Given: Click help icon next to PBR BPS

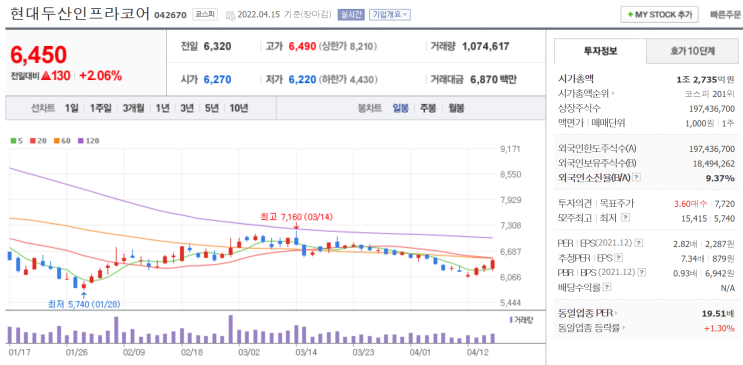Looking at the screenshot, I should click(642, 273).
